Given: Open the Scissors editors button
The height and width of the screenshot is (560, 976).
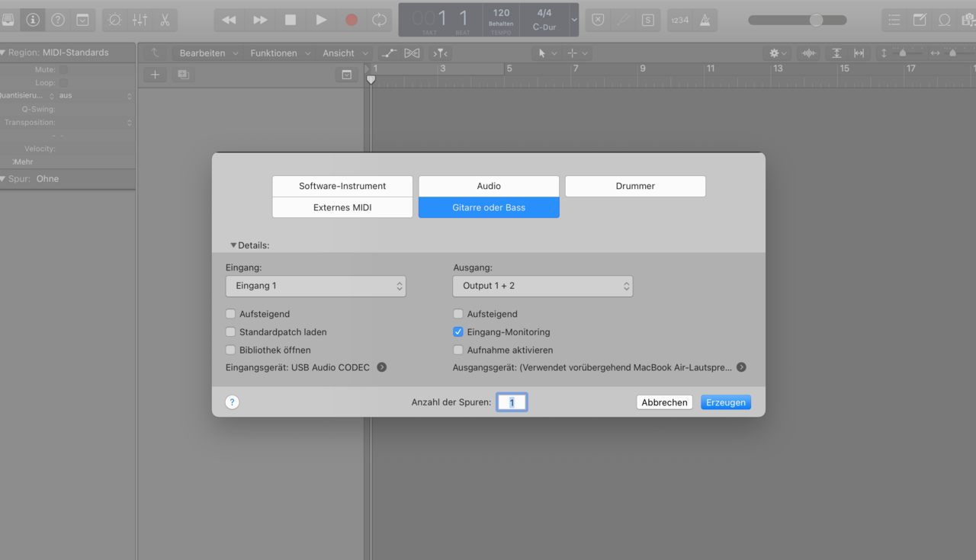Looking at the screenshot, I should point(165,20).
